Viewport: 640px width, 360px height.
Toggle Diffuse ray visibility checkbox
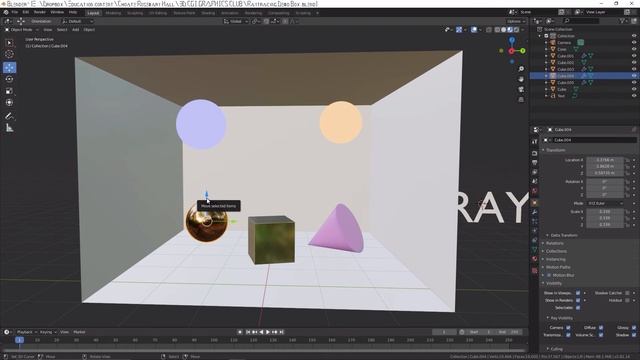pos(601,328)
